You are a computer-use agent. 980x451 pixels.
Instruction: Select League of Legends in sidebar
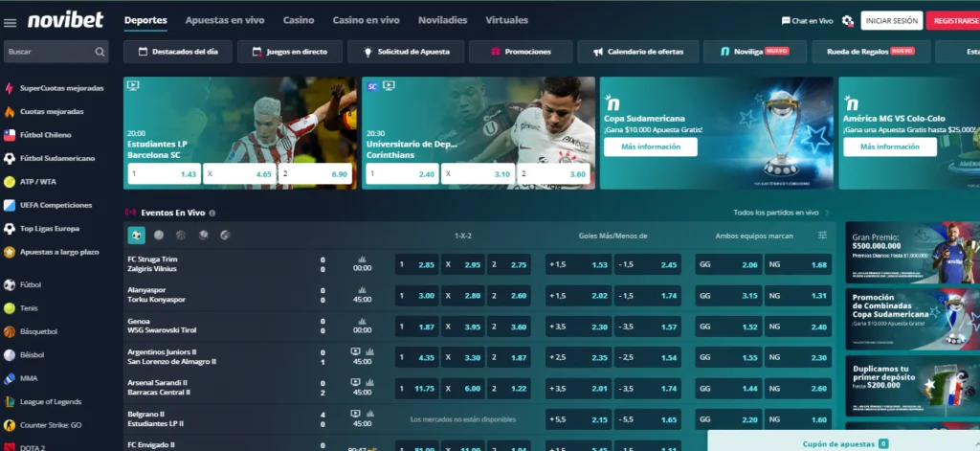tap(42, 401)
